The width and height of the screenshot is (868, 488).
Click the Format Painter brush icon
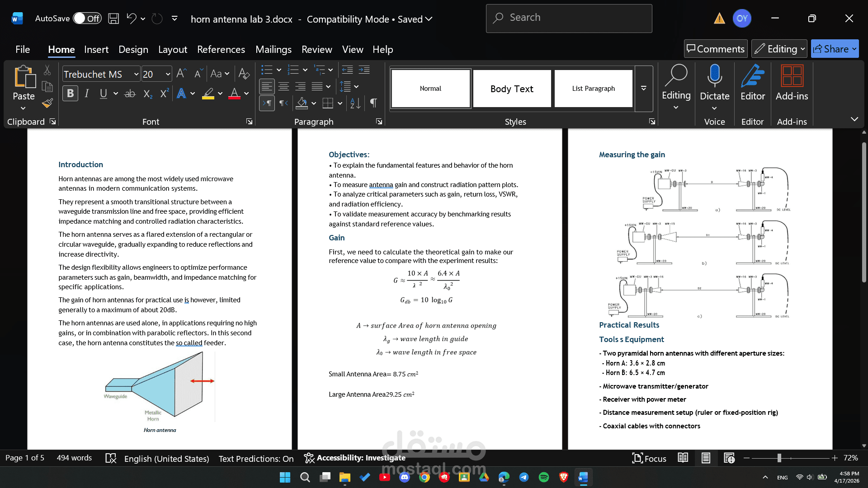pyautogui.click(x=47, y=103)
